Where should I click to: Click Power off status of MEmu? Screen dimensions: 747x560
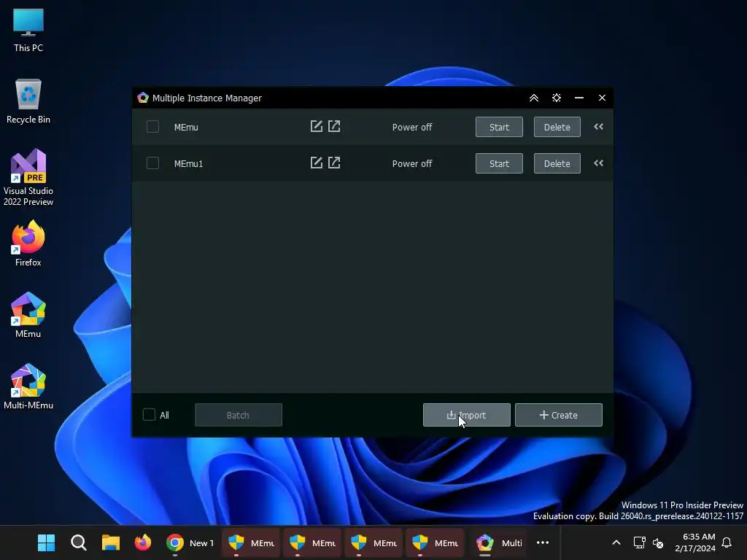(412, 127)
